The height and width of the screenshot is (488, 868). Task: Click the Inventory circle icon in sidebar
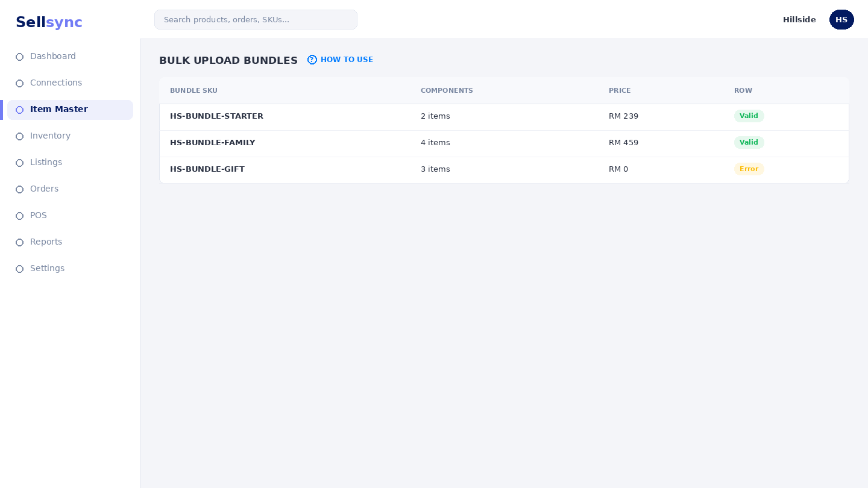19,136
